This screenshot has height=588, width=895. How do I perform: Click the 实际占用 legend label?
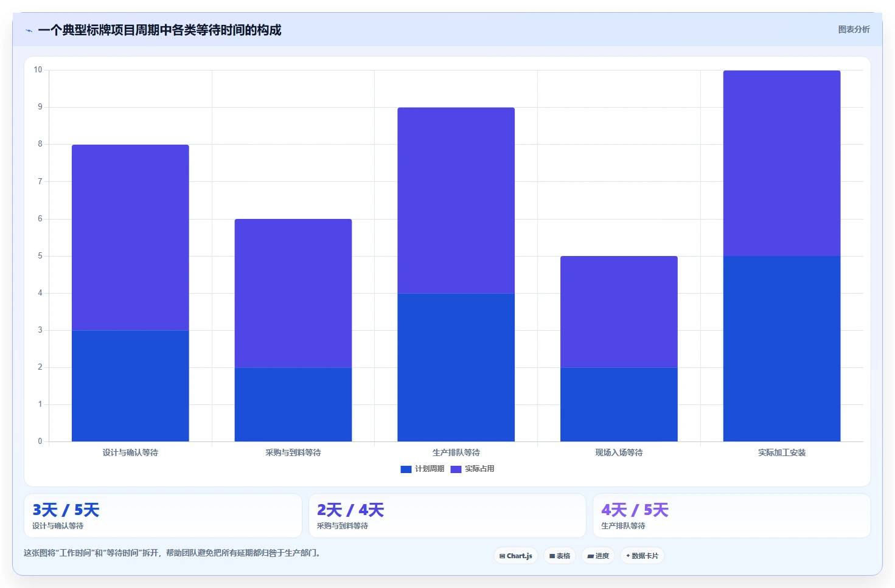(x=479, y=469)
